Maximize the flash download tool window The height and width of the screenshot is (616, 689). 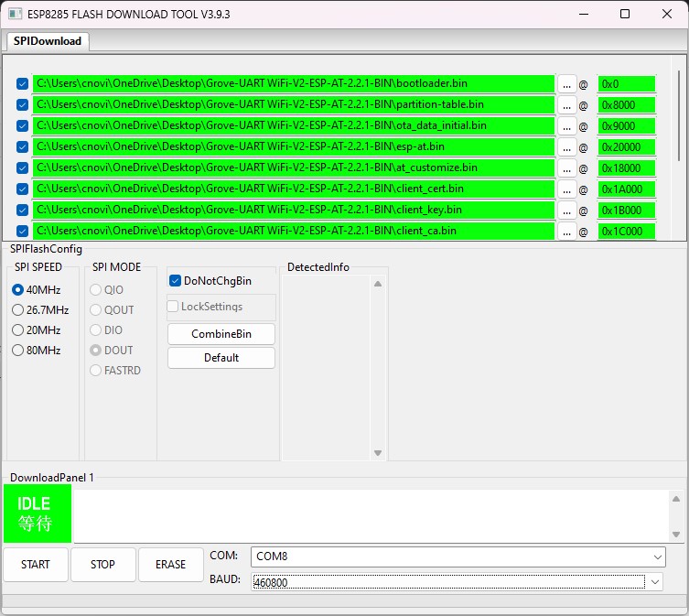(x=625, y=14)
